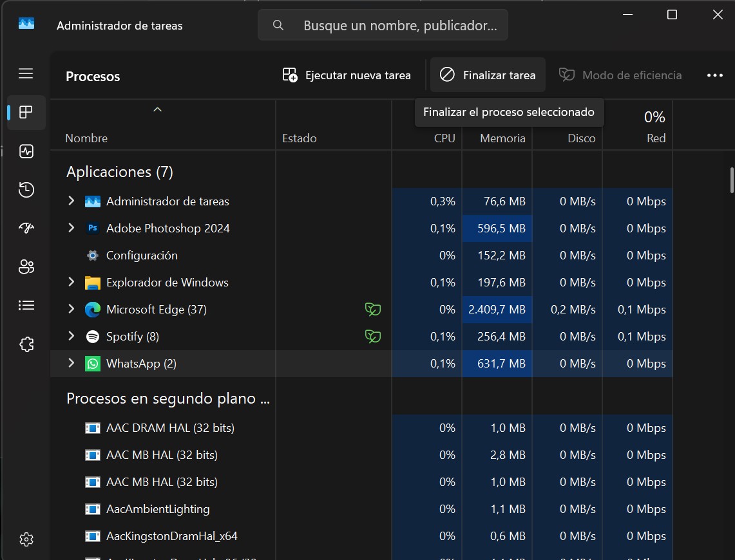The height and width of the screenshot is (560, 735).
Task: Click the AacAmbientLighting process icon
Action: coord(93,509)
